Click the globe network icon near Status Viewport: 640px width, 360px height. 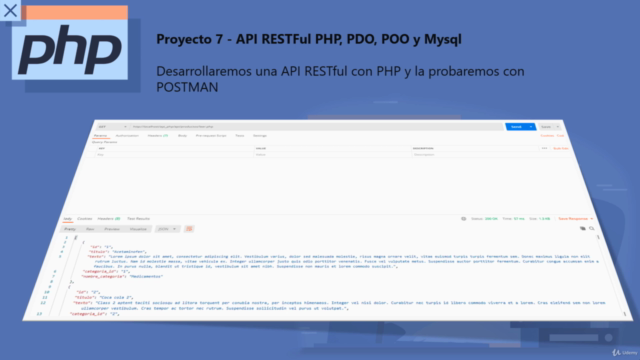coord(464,219)
